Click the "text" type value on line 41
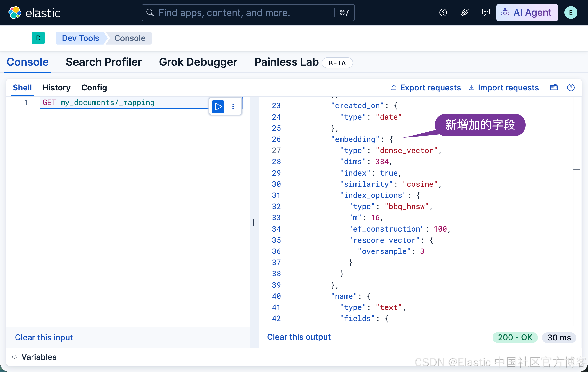The image size is (588, 372). coord(389,307)
